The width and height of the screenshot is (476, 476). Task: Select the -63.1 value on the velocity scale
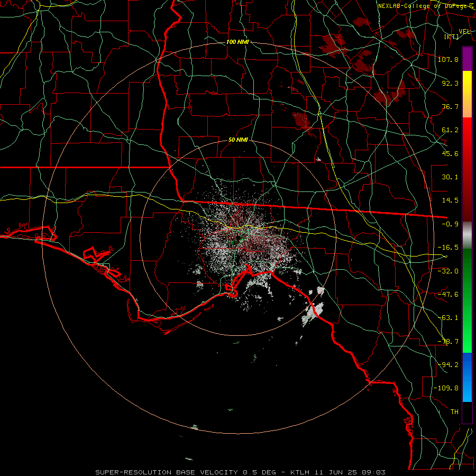[448, 318]
